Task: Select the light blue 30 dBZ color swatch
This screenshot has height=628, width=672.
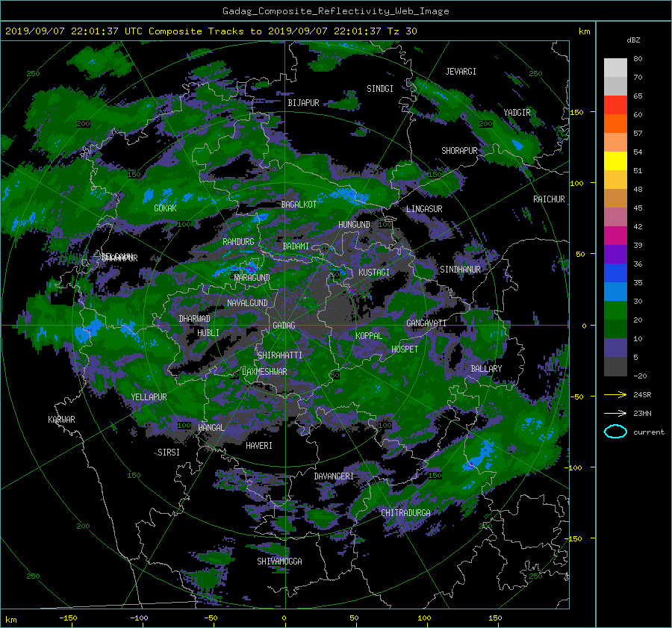Action: click(615, 292)
